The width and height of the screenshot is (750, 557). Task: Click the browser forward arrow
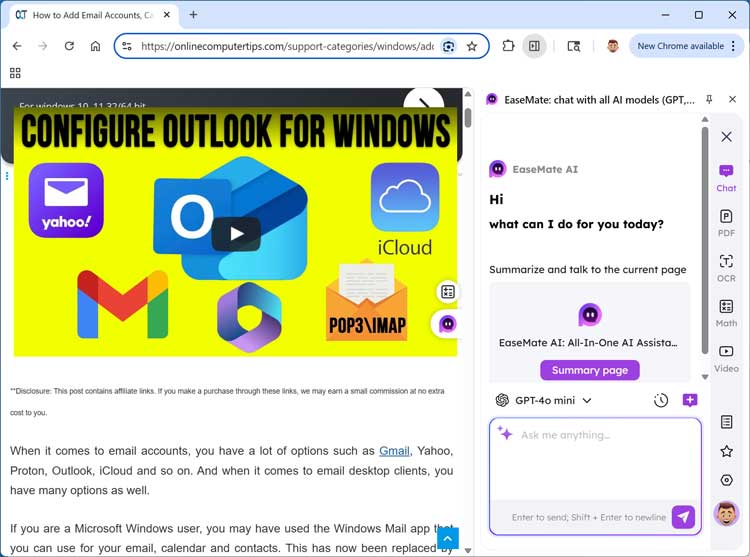click(43, 46)
